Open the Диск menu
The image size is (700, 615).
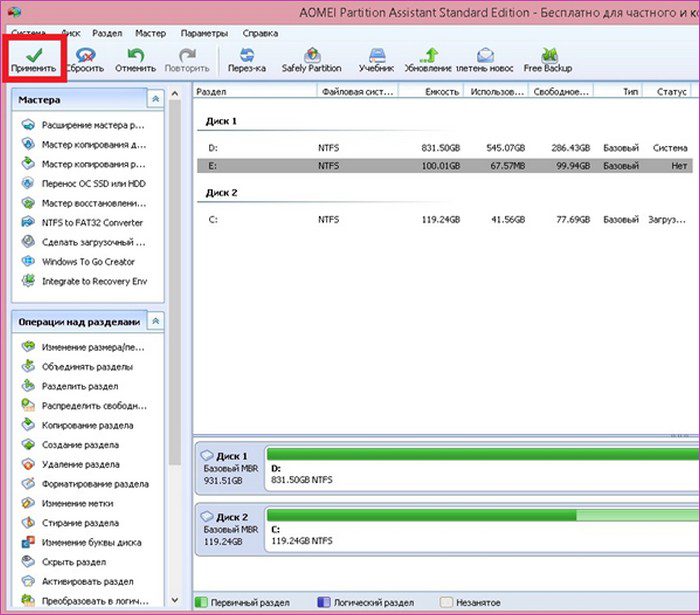tap(71, 33)
